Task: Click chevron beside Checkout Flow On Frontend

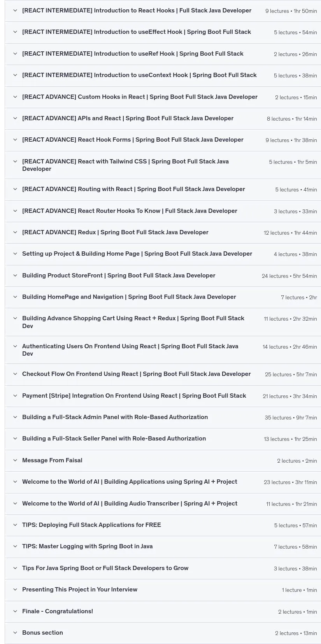Action: (15, 374)
